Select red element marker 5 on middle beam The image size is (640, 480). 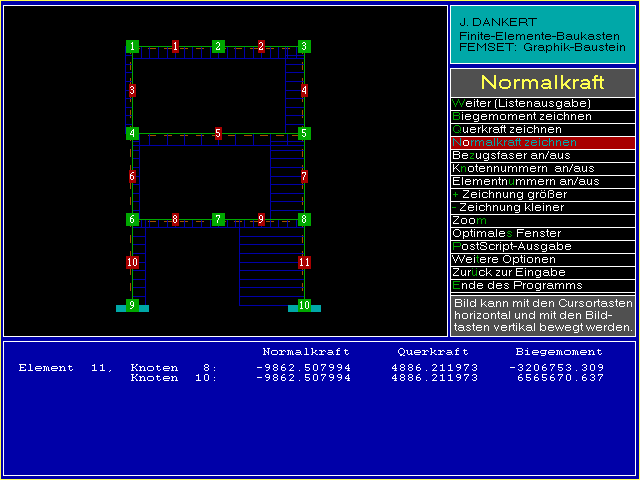coord(218,133)
